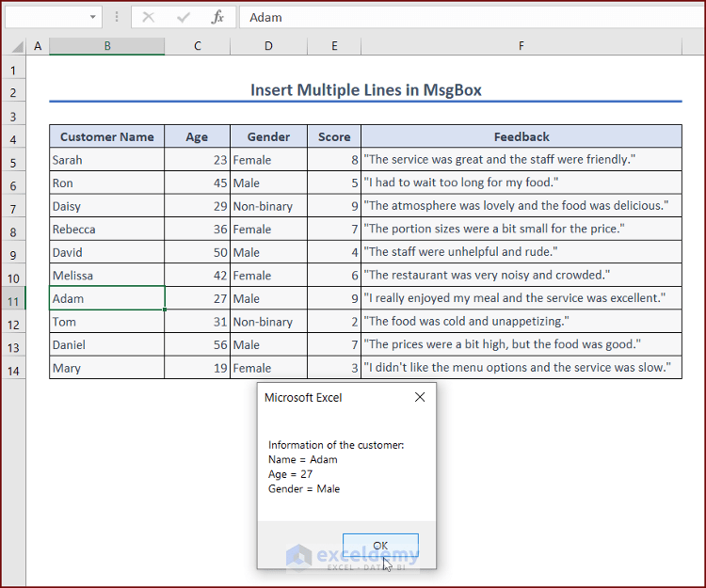706x588 pixels.
Task: Click feedback 'I had to wait too long'
Action: click(521, 183)
